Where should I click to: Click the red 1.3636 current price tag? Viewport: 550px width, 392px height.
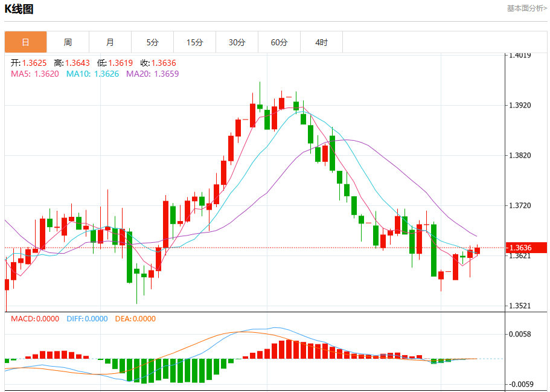[x=526, y=248]
